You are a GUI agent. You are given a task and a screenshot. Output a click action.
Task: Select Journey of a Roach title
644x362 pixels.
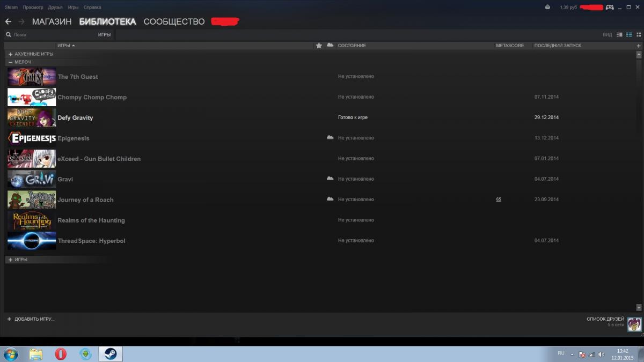click(85, 200)
